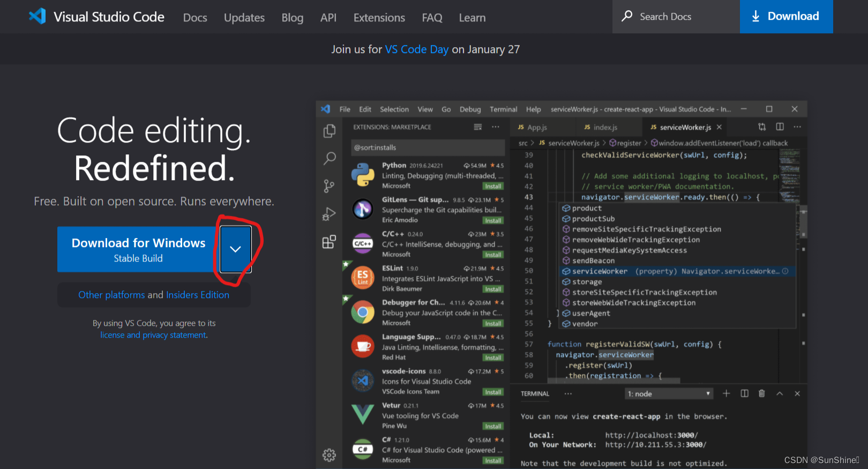Open the Selection menu in the editor screenshot
The image size is (868, 469).
coord(394,109)
